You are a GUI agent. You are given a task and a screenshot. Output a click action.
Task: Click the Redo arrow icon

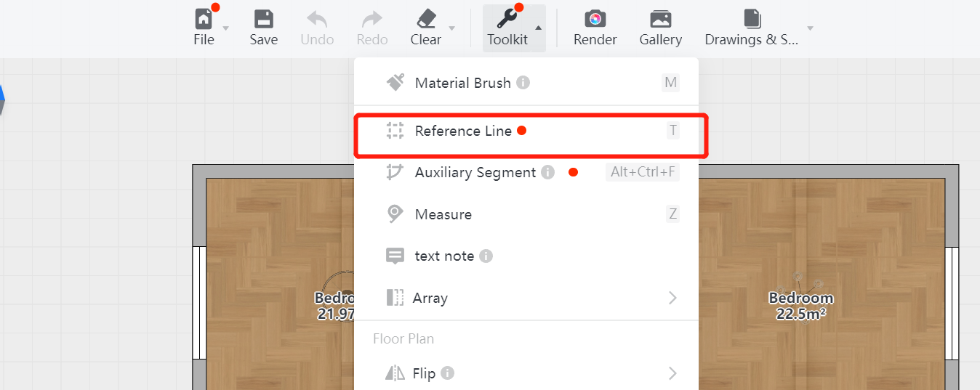[372, 19]
